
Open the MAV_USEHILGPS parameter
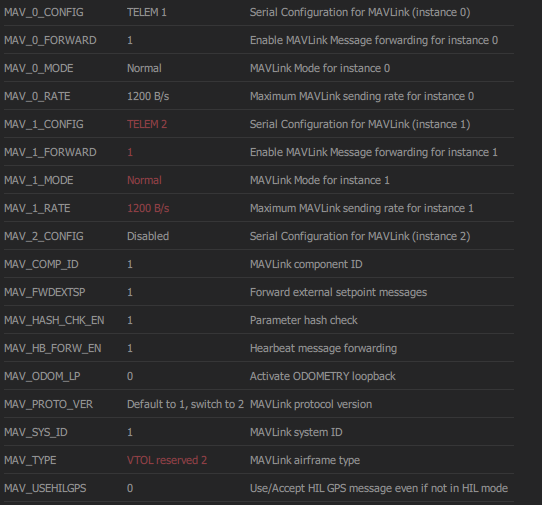coord(259,488)
